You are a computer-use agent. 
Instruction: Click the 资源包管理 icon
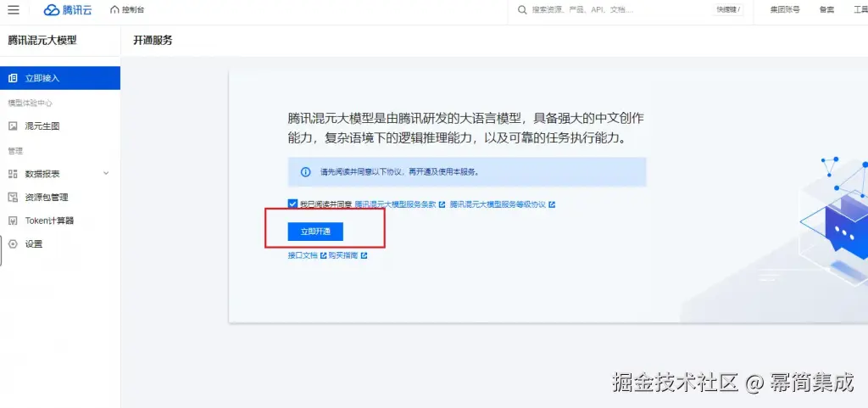click(x=13, y=197)
